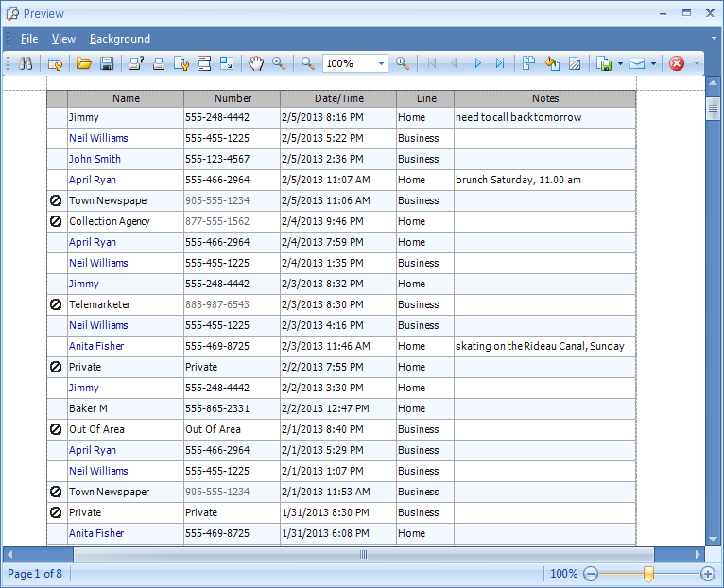The width and height of the screenshot is (724, 588).
Task: Click the Save floppy disk icon
Action: [x=107, y=63]
